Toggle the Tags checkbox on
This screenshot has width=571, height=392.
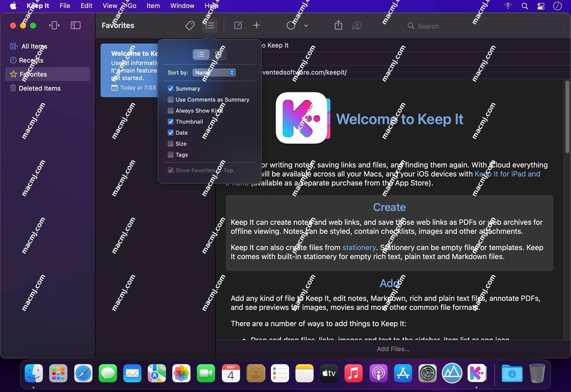pyautogui.click(x=170, y=154)
